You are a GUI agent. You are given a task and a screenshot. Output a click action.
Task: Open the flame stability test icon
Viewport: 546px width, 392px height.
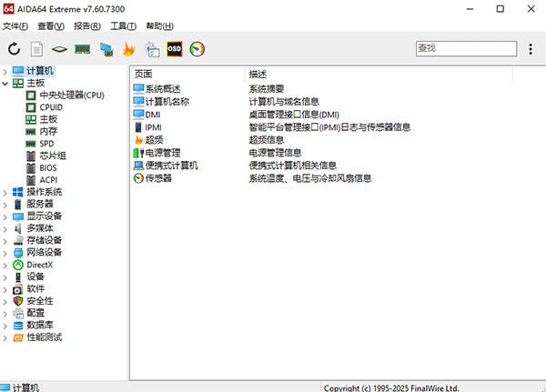tap(129, 49)
